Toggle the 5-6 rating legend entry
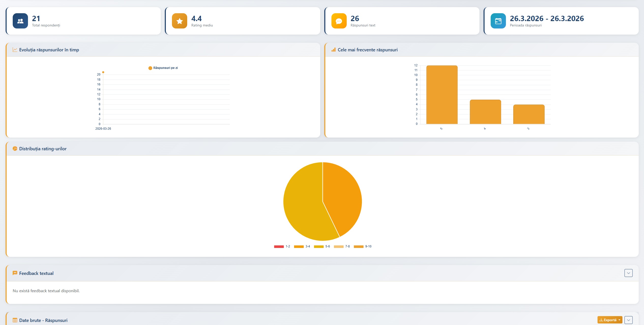644x325 pixels. [322, 246]
